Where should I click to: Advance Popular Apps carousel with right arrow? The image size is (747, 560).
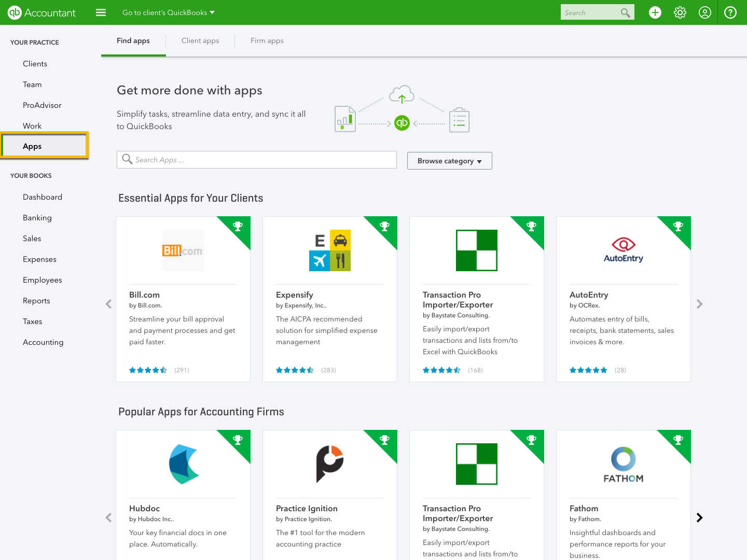click(699, 517)
